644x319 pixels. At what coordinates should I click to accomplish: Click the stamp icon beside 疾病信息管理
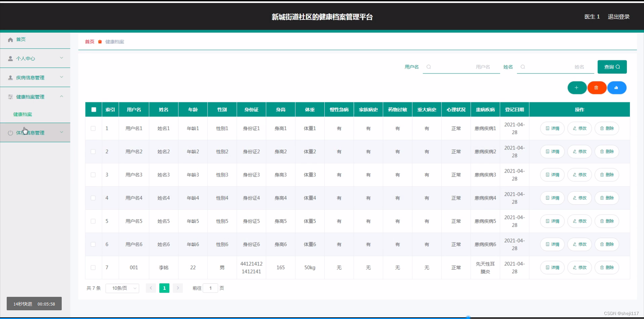(10, 77)
